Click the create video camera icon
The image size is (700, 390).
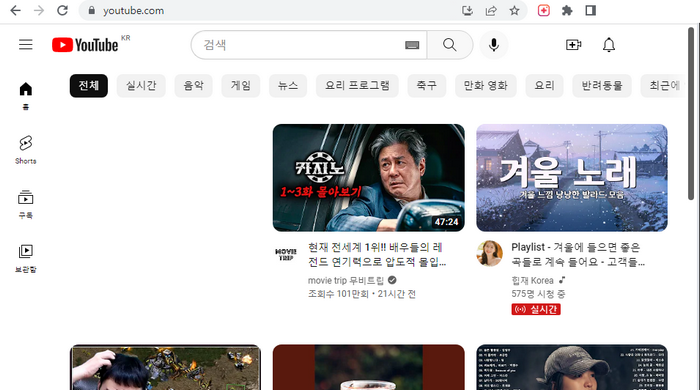[x=573, y=45]
